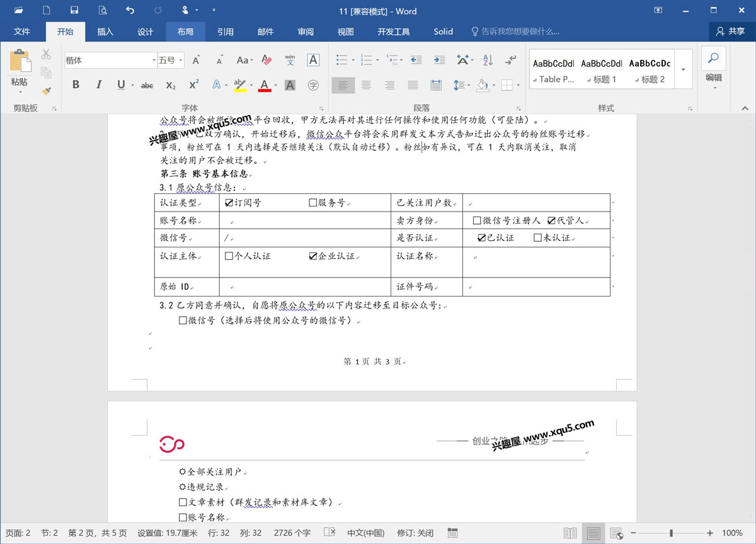Expand the font size dropdown 五号
Screen dimensions: 756x544
tap(181, 60)
